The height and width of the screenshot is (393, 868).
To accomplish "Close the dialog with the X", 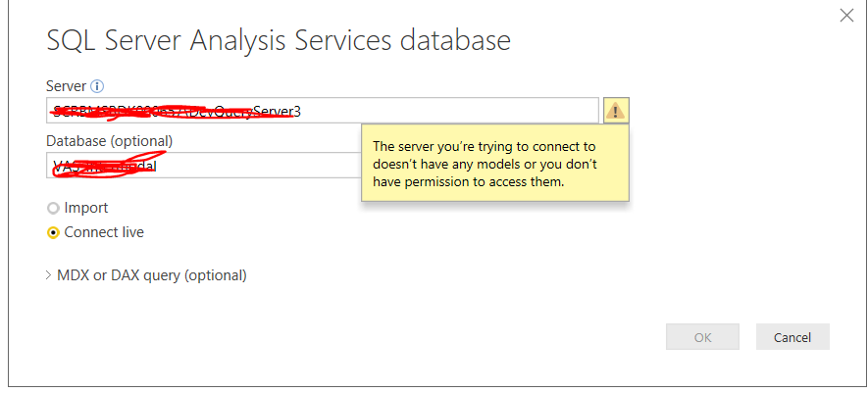I will pos(847,16).
